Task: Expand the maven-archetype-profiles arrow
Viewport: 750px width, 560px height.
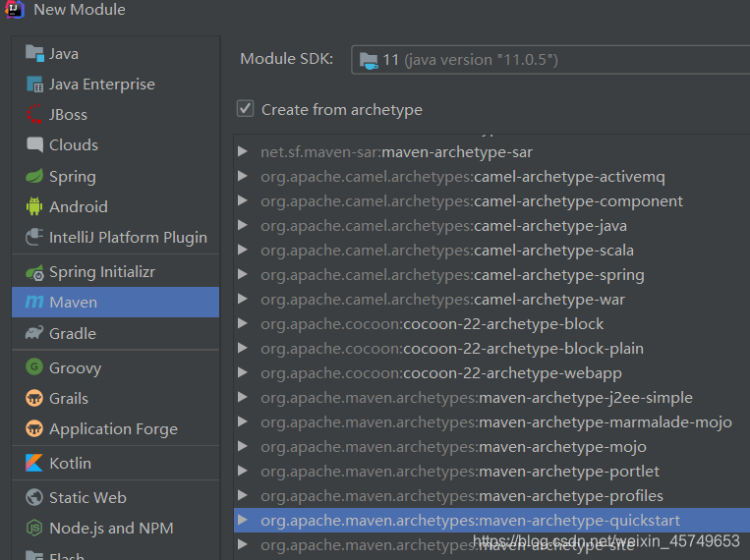Action: 243,495
